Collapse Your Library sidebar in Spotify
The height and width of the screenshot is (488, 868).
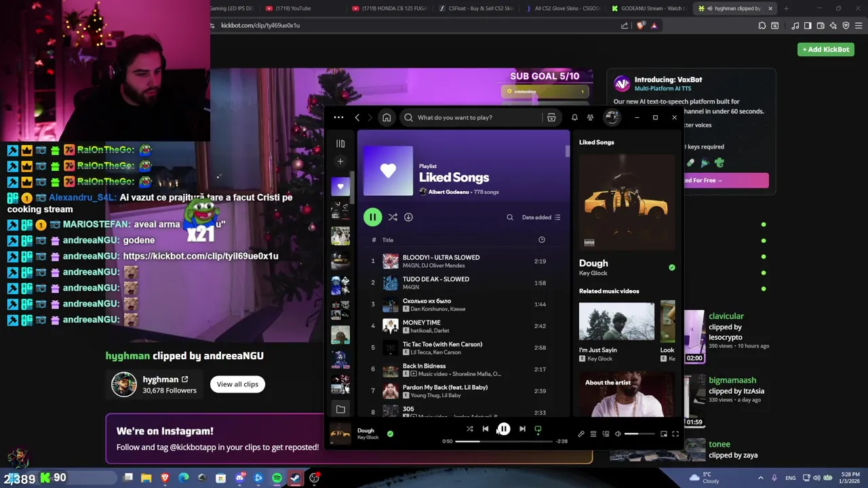[340, 144]
